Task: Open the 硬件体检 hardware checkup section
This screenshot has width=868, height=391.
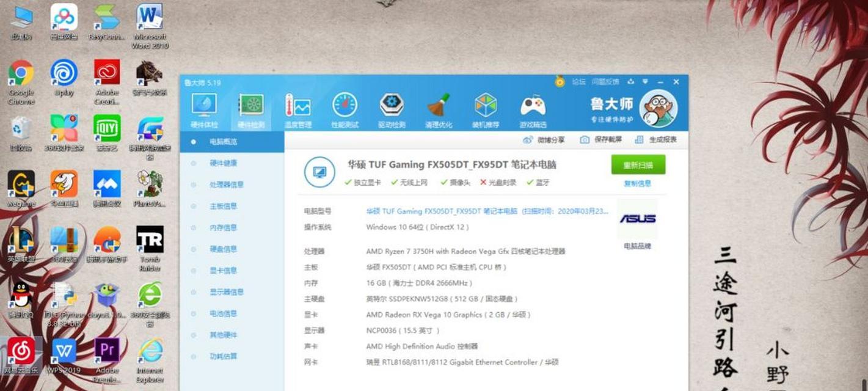Action: click(x=204, y=111)
